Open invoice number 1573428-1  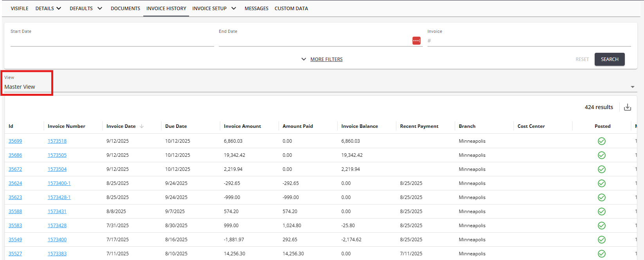(59, 197)
